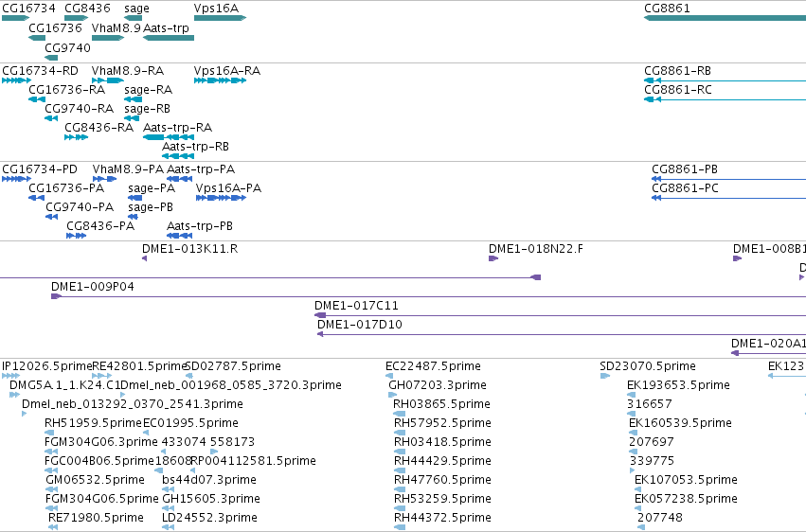Viewport: 806px width, 532px height.
Task: Select the sage-PA protein label
Action: (152, 188)
